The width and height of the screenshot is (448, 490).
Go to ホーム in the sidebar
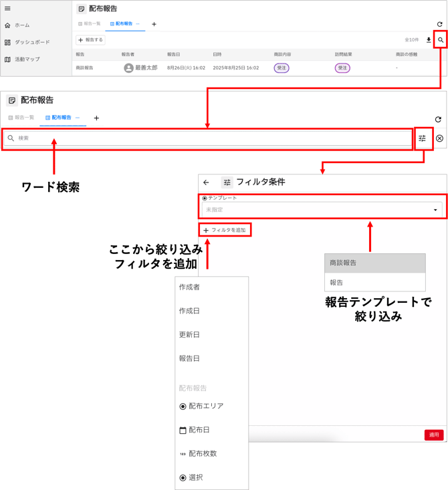pyautogui.click(x=21, y=25)
